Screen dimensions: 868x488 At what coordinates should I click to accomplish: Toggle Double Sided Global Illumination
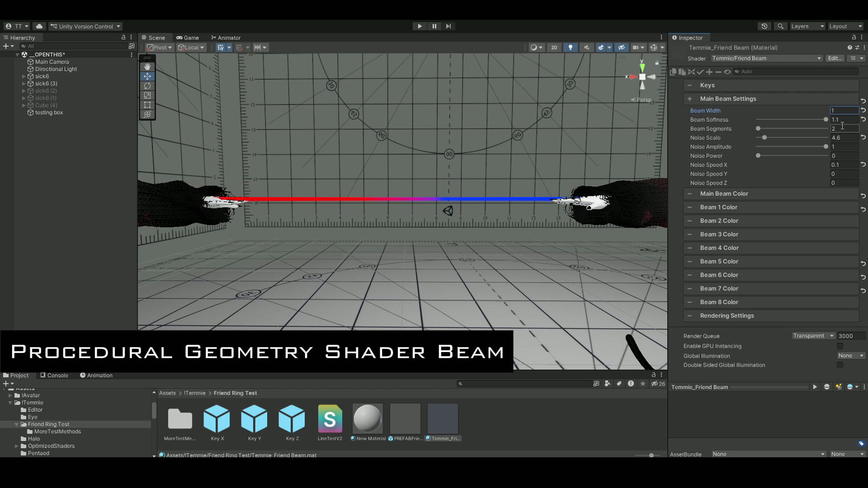841,365
